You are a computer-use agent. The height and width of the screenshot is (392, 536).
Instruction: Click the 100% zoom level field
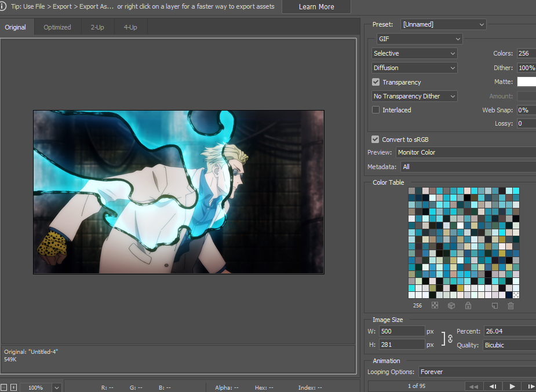click(x=35, y=387)
